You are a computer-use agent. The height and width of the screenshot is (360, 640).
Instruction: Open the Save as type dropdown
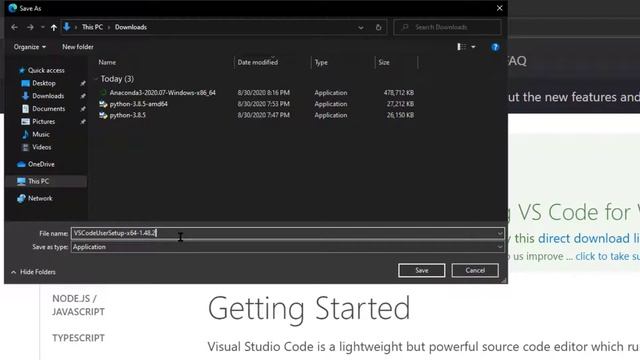(287, 247)
